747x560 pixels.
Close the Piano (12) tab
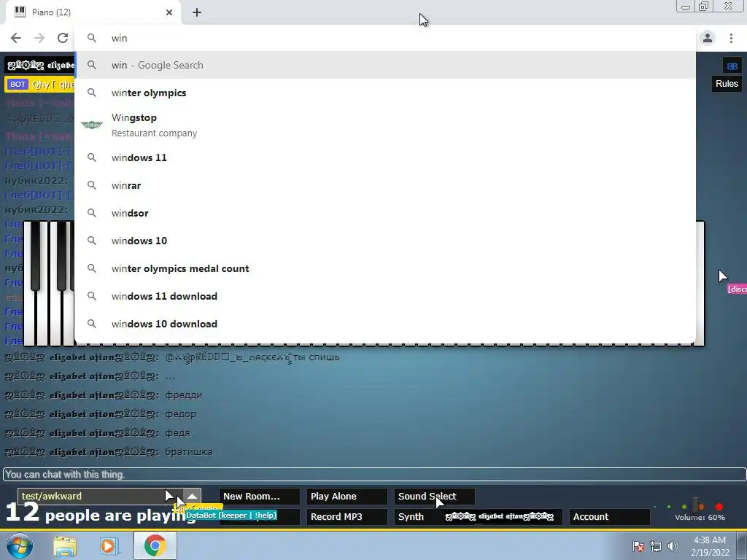point(169,12)
